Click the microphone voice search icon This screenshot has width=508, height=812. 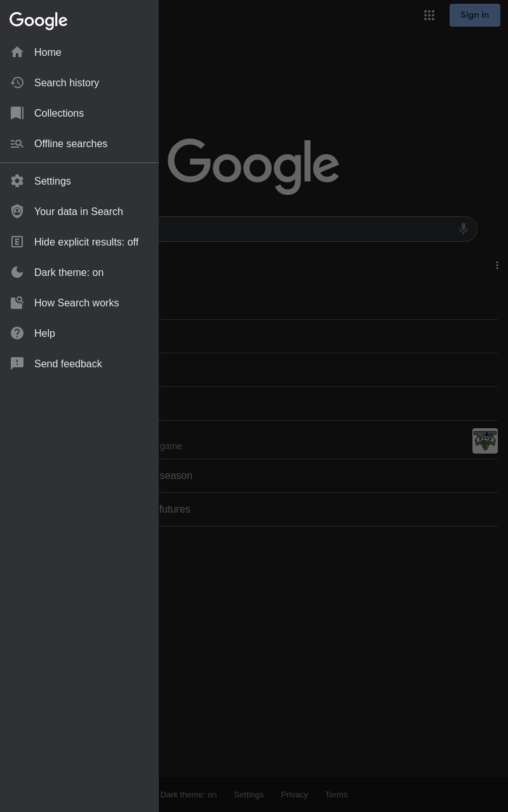pyautogui.click(x=464, y=228)
